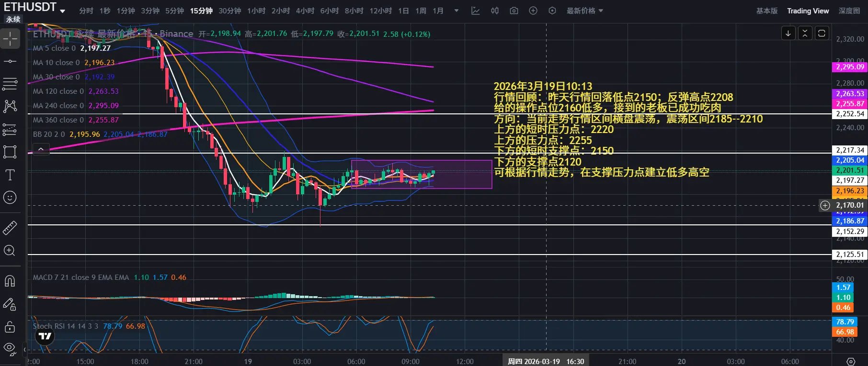The height and width of the screenshot is (366, 868).
Task: Select the 15分钟 timeframe
Action: pyautogui.click(x=201, y=11)
